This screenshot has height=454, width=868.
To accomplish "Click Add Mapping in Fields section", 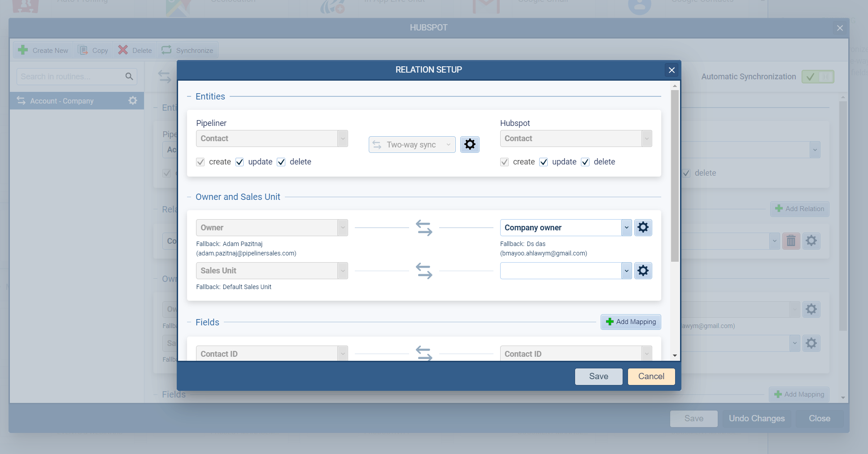I will coord(630,322).
